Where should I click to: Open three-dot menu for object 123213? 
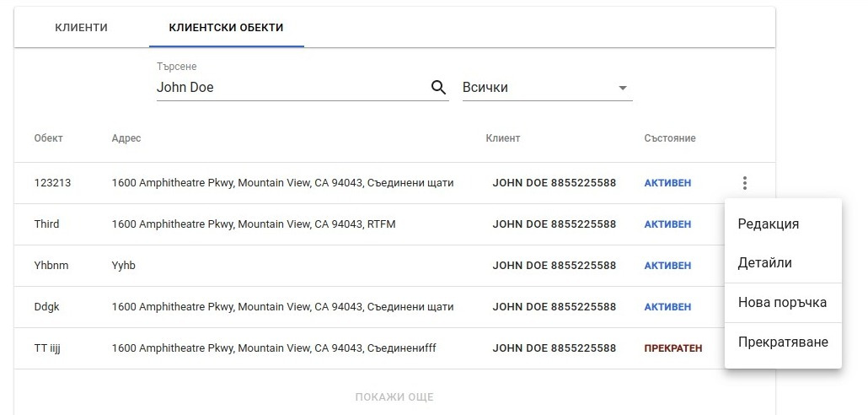pos(745,183)
